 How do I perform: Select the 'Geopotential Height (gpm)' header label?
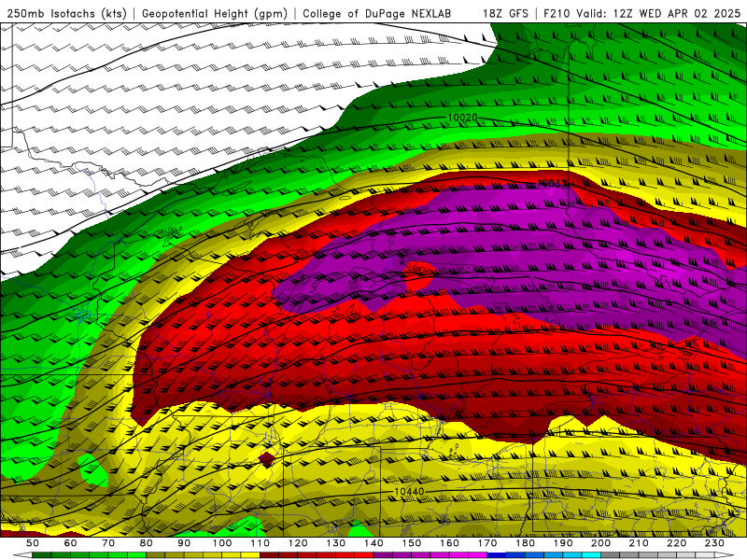click(215, 14)
